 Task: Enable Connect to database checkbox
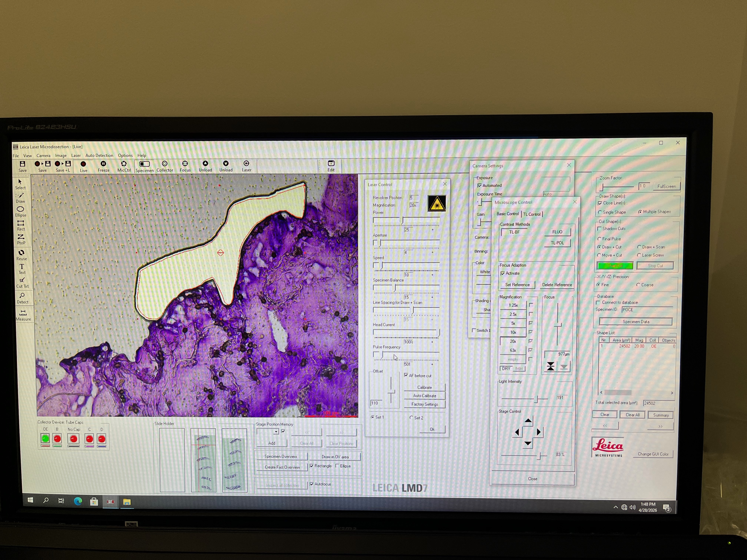tap(598, 302)
